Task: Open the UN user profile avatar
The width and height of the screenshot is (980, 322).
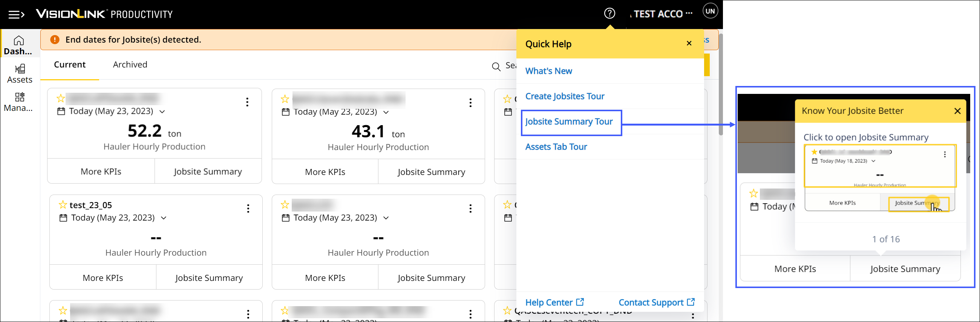Action: click(710, 11)
